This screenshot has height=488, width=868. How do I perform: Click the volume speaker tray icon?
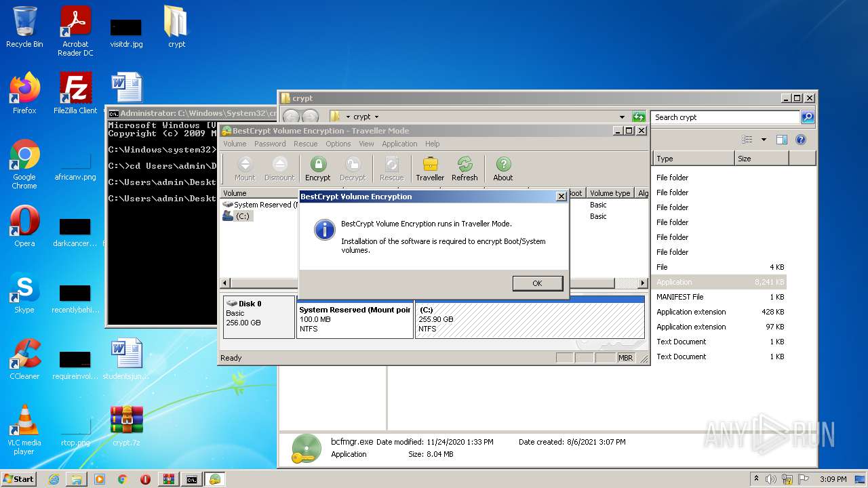(x=771, y=479)
